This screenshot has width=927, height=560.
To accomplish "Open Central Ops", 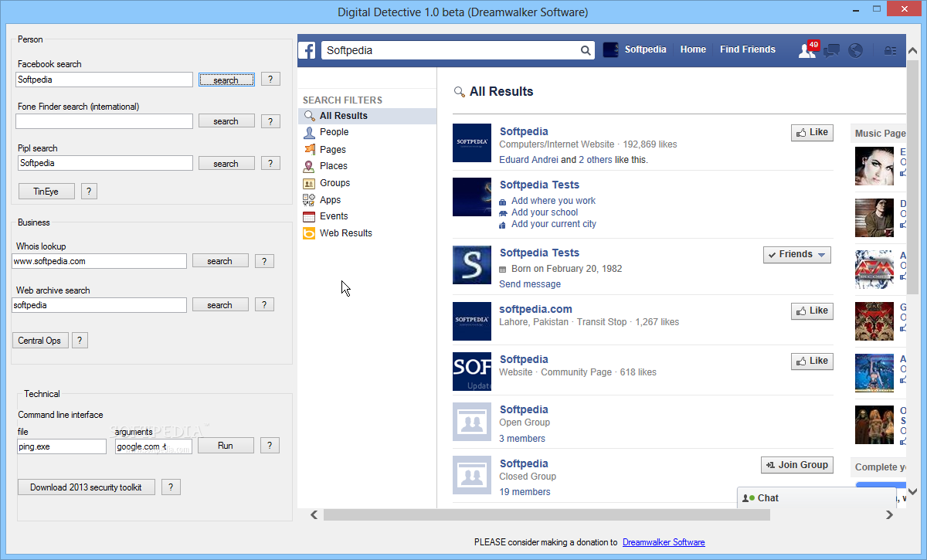I will point(40,341).
